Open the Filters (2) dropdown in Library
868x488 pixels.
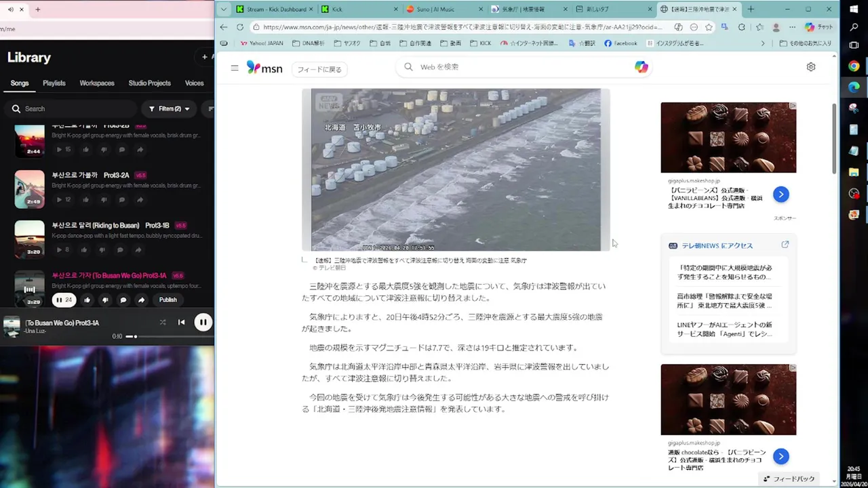169,108
